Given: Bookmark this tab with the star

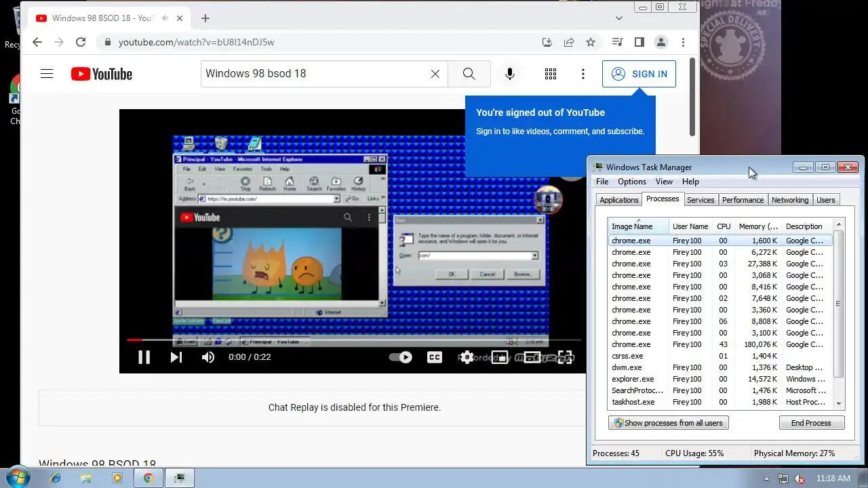Looking at the screenshot, I should coord(591,42).
